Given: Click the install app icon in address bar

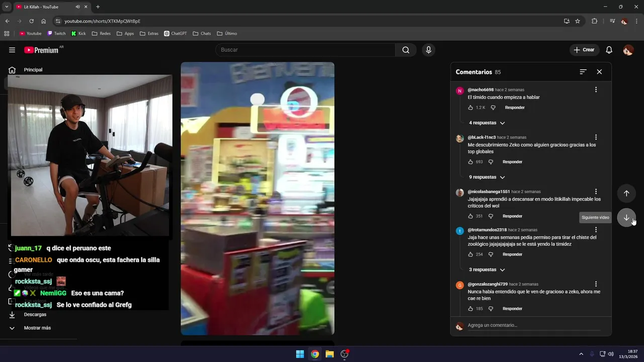Looking at the screenshot, I should (x=567, y=21).
